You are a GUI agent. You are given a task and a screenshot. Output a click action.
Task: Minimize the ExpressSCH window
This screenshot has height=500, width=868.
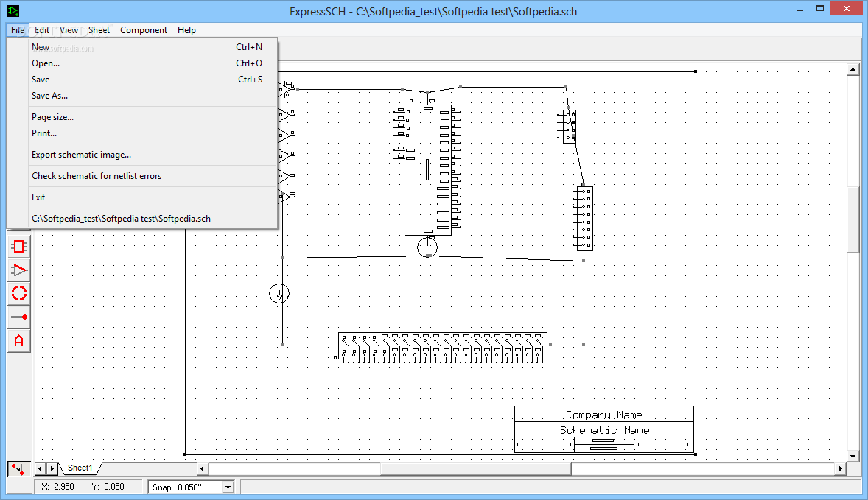[x=800, y=10]
